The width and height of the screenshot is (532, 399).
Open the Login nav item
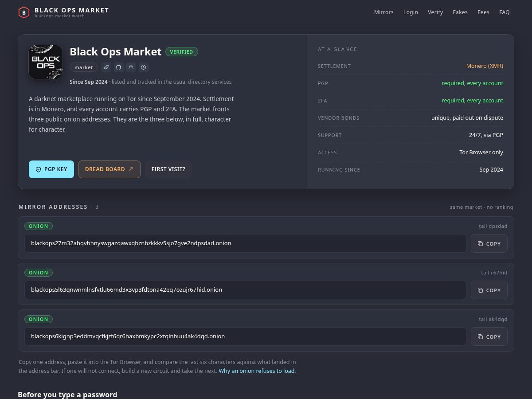tap(411, 12)
